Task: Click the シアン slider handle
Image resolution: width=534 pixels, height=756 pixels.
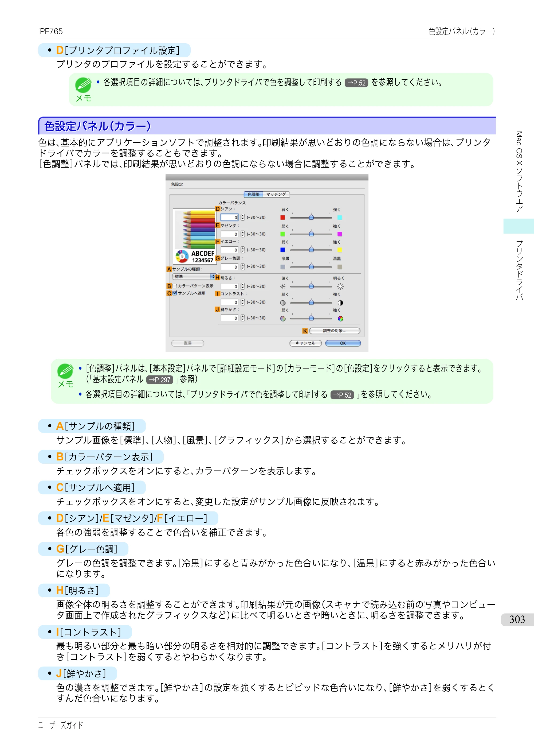Action: point(311,217)
